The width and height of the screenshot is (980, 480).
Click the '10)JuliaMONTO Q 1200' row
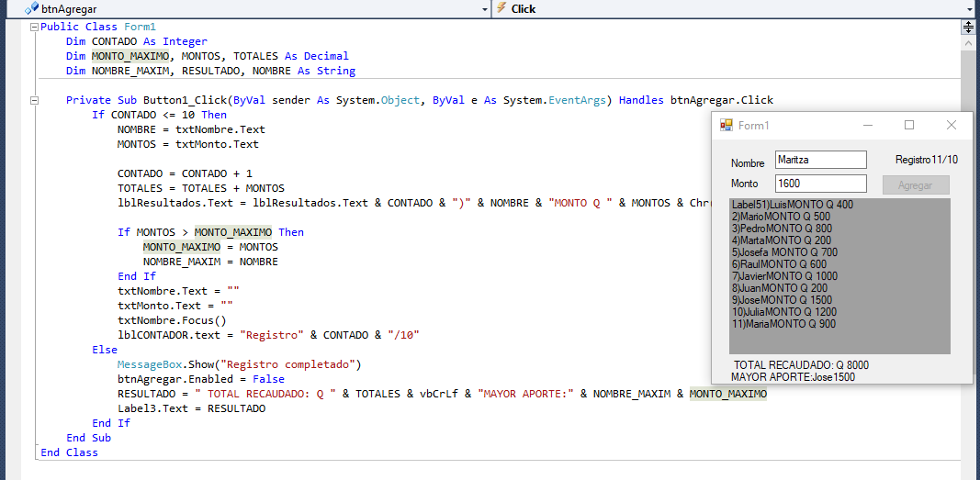(783, 311)
